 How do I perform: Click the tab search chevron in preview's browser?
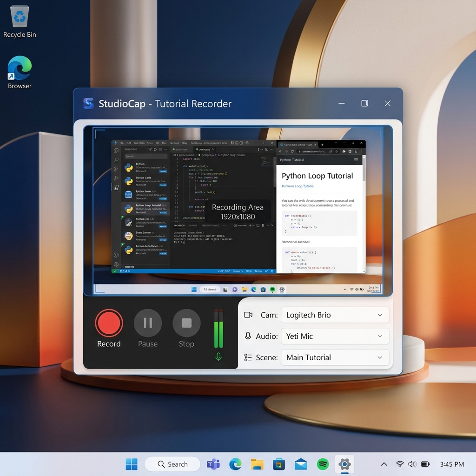click(336, 143)
